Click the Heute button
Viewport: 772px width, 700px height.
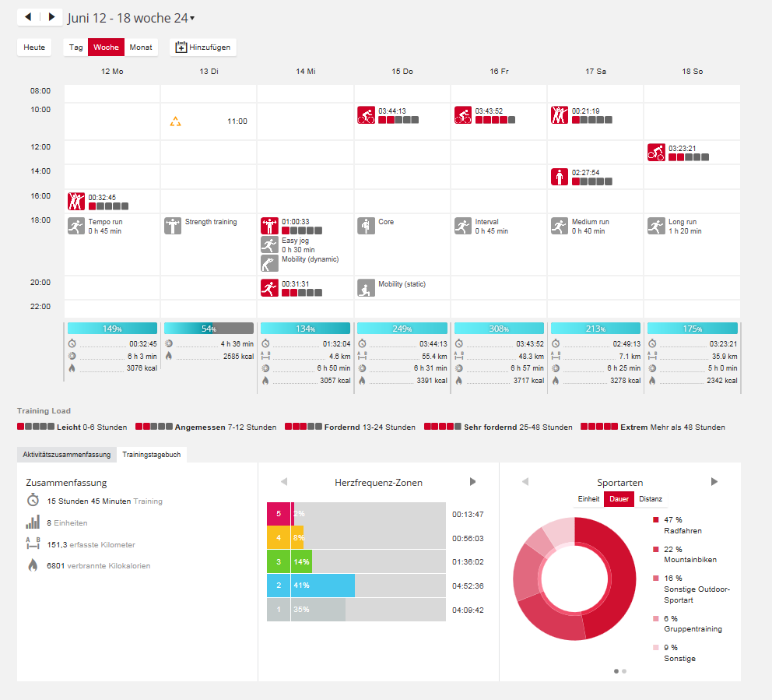(x=34, y=47)
